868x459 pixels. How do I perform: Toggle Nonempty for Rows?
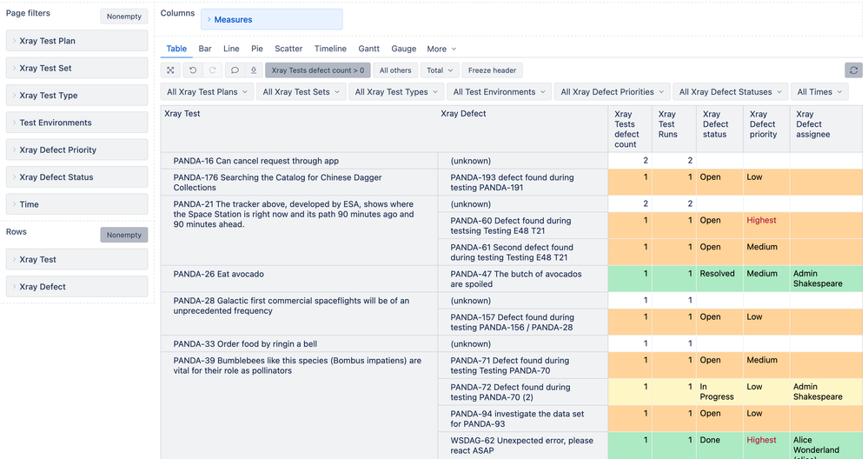pos(124,235)
